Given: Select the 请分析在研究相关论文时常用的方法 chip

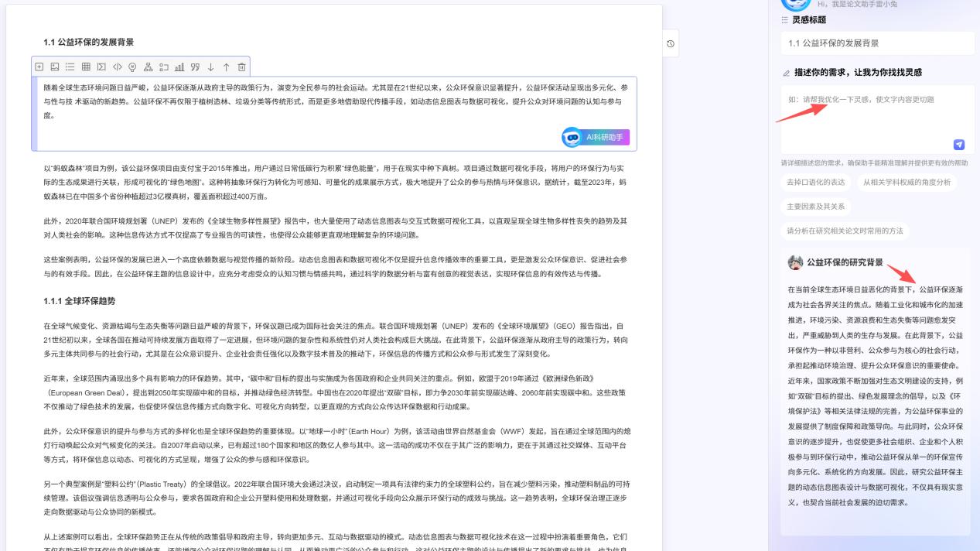Looking at the screenshot, I should click(x=845, y=231).
